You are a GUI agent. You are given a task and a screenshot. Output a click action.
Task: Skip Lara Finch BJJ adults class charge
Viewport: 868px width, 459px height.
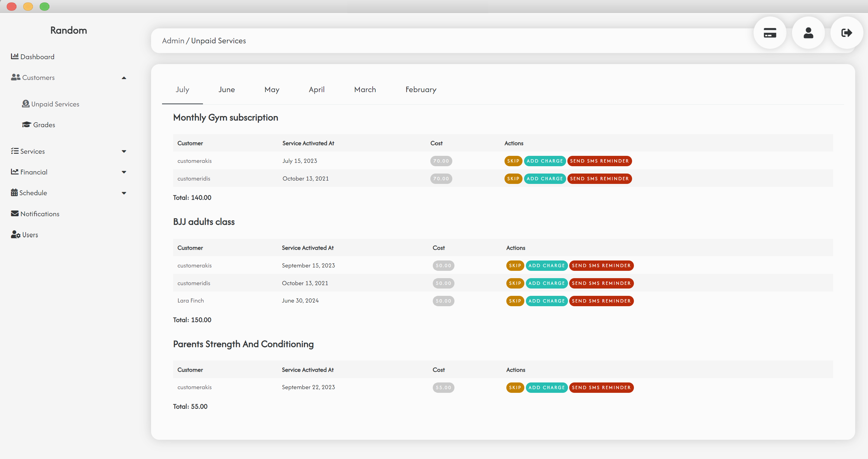click(x=515, y=301)
